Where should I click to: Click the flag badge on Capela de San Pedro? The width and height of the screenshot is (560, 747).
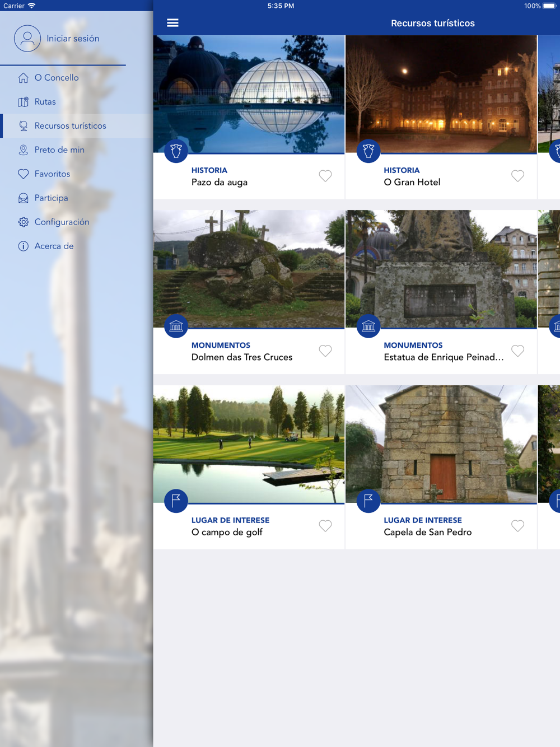click(368, 501)
